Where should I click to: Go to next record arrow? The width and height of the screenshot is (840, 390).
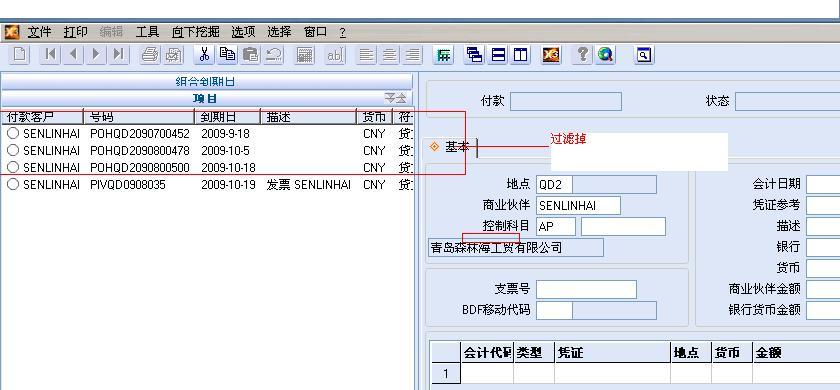(96, 55)
